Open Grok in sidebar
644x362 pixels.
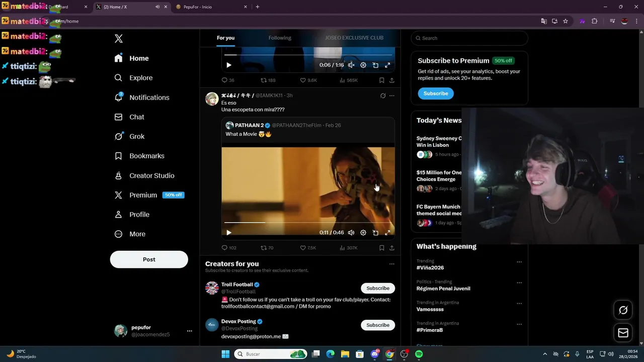[129, 136]
